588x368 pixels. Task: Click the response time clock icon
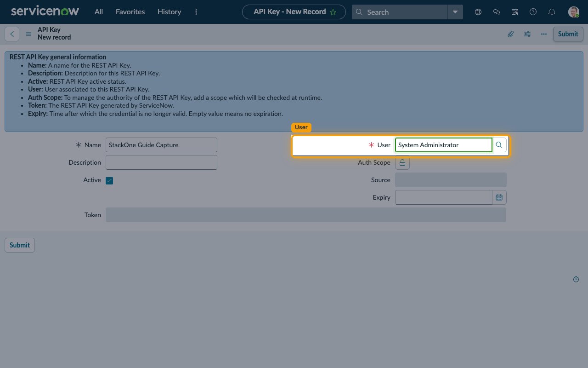click(x=576, y=279)
